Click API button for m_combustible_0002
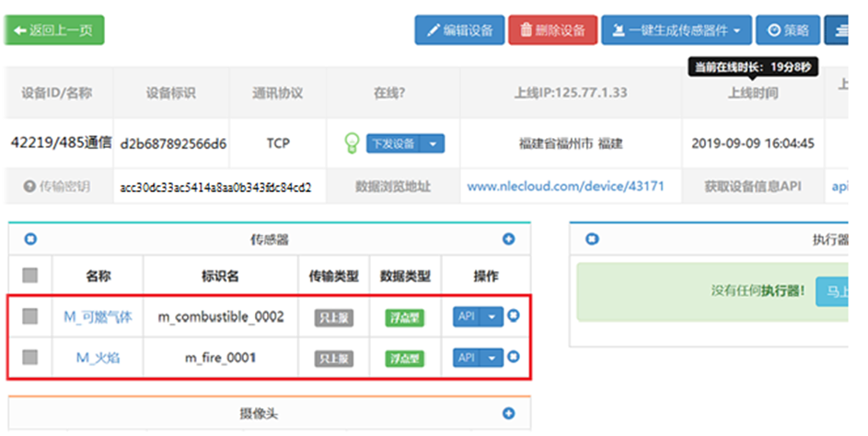 click(467, 316)
